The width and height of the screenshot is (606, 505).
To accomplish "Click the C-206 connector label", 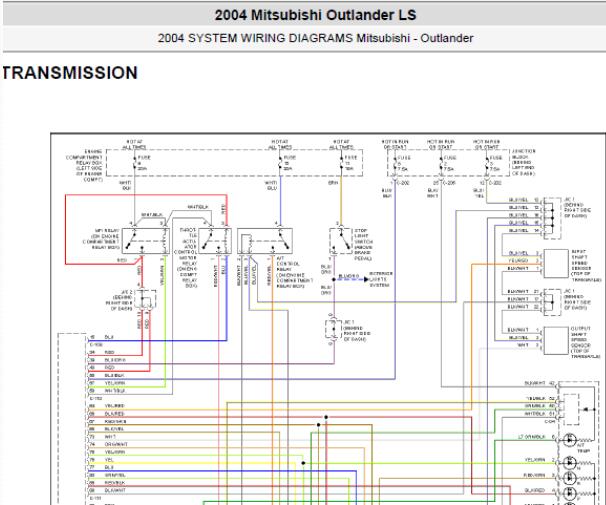I will 448,182.
